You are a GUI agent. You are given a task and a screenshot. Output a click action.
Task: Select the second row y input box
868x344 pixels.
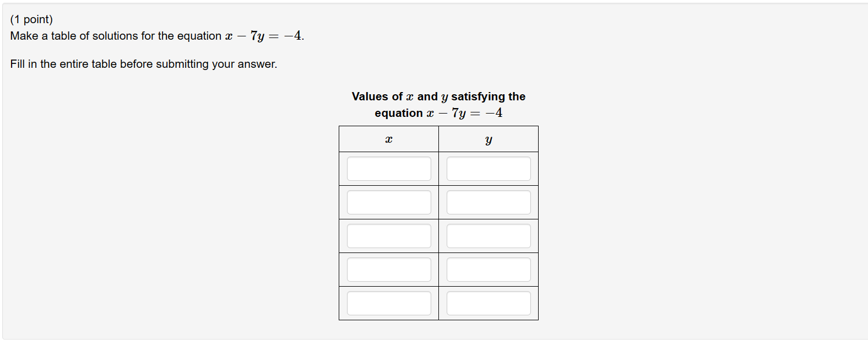tap(488, 202)
